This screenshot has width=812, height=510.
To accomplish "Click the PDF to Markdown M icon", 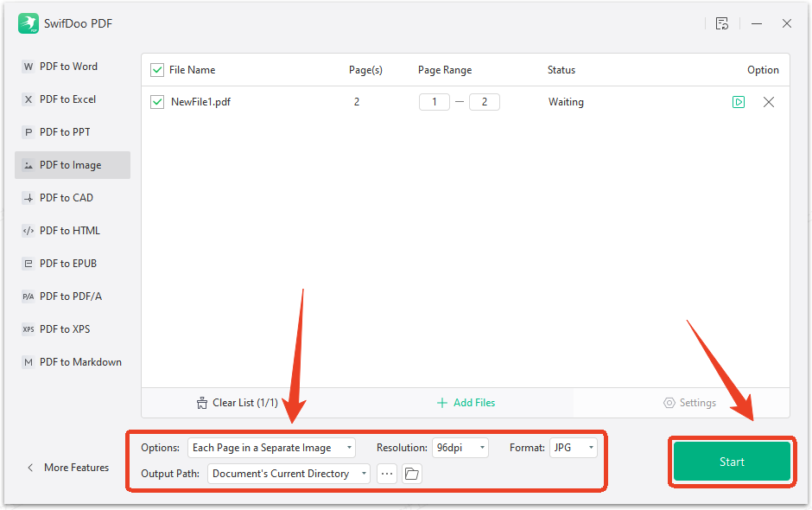I will 29,362.
